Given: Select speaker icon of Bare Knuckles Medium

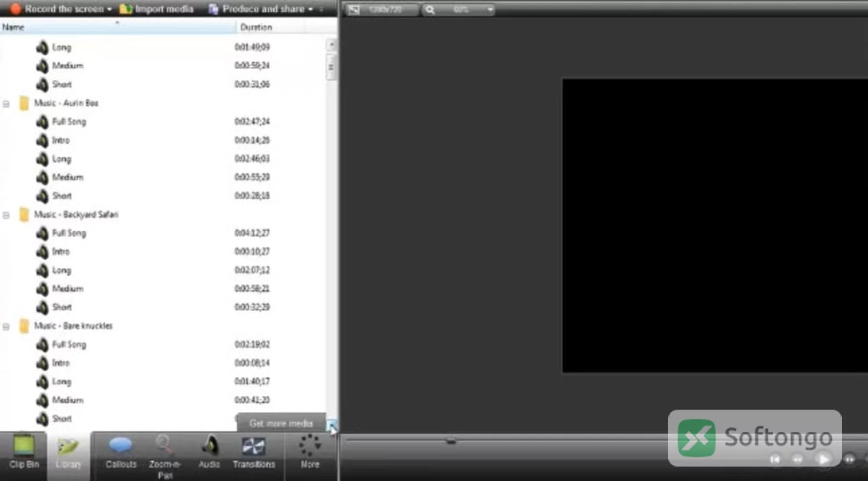Looking at the screenshot, I should tap(42, 400).
